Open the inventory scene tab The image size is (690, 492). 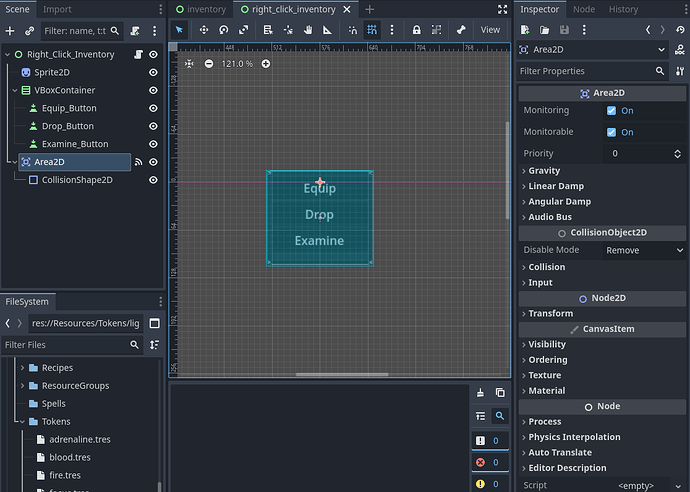[x=201, y=9]
